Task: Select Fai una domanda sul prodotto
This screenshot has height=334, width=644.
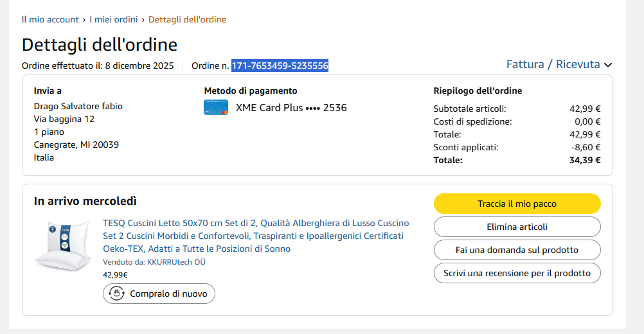Action: [517, 250]
